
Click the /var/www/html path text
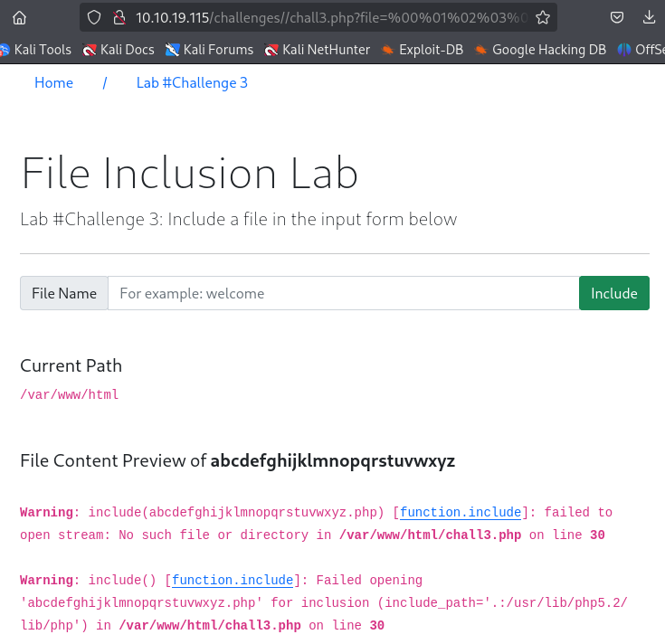pos(70,394)
